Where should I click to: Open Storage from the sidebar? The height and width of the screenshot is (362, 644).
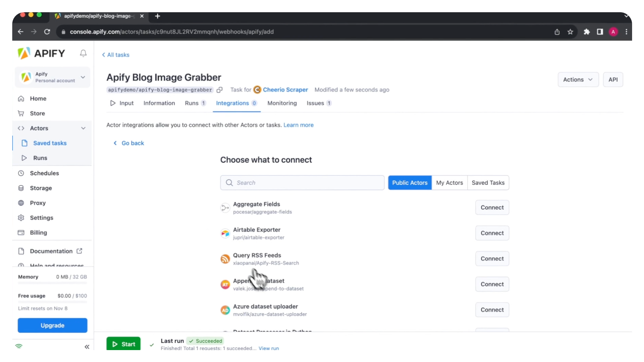click(41, 188)
